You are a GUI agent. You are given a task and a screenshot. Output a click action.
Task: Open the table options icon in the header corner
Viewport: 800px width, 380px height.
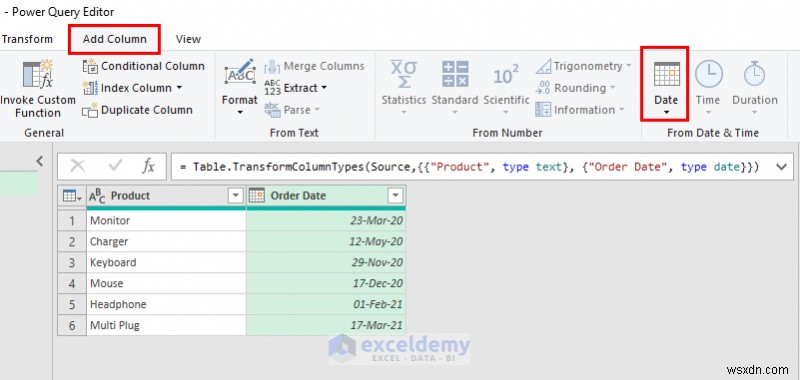72,196
